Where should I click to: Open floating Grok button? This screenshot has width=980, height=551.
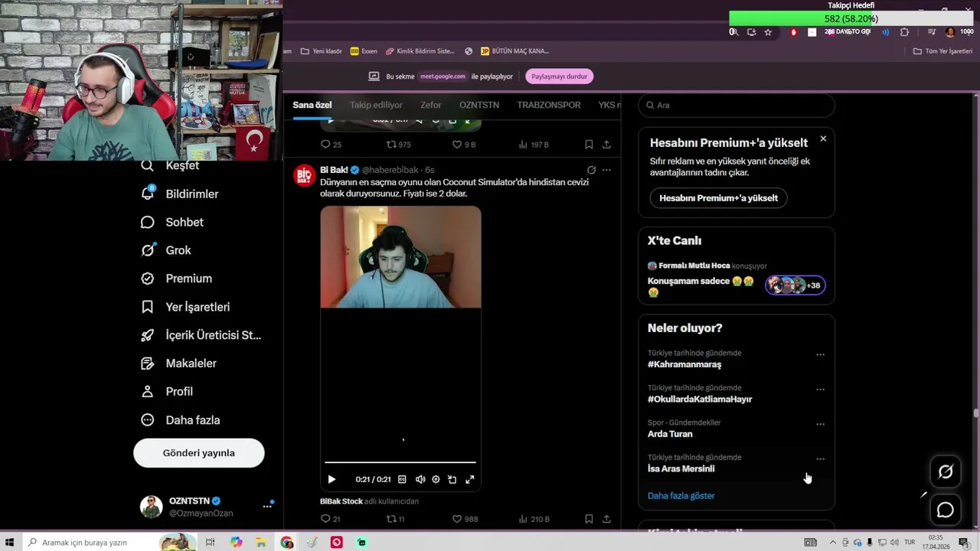click(x=946, y=472)
